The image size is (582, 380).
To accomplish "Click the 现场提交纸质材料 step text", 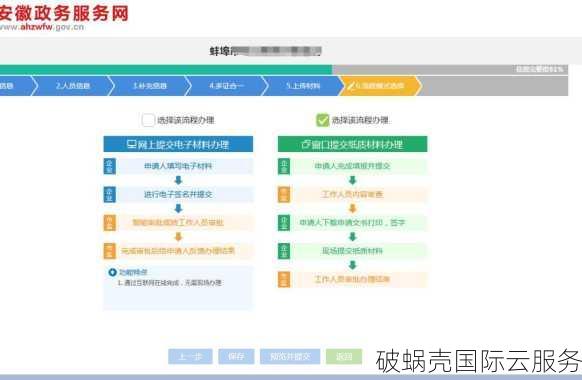I will (x=352, y=251).
